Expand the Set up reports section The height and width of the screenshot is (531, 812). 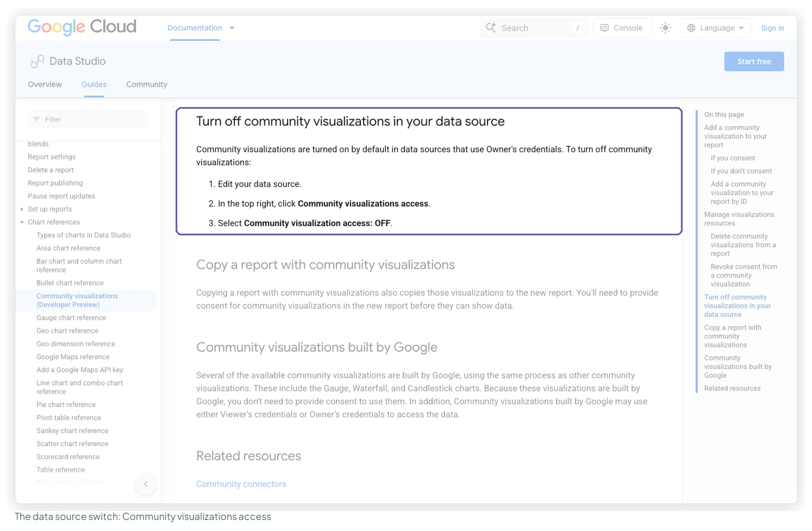point(22,209)
